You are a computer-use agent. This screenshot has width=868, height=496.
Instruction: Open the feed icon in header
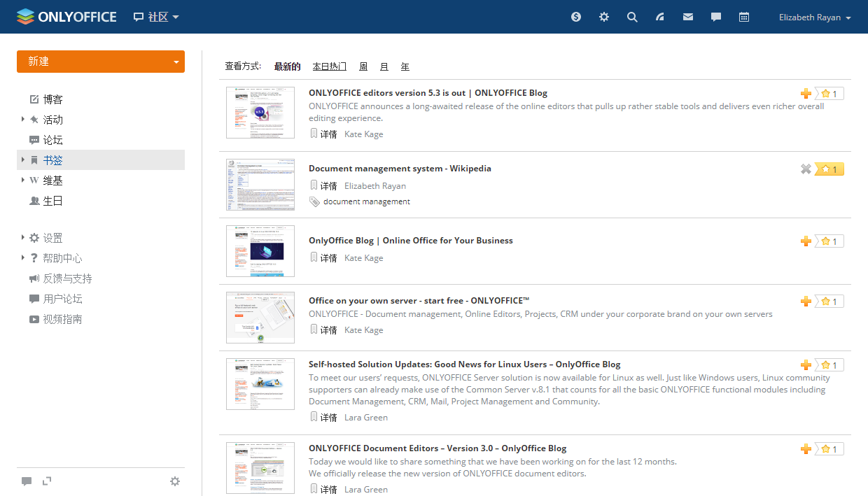click(660, 17)
